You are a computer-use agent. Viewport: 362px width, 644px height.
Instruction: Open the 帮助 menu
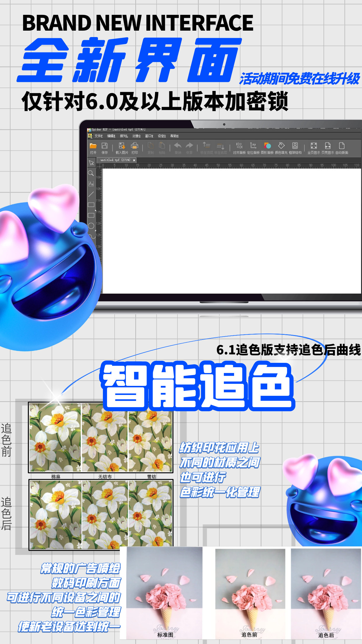[174, 136]
